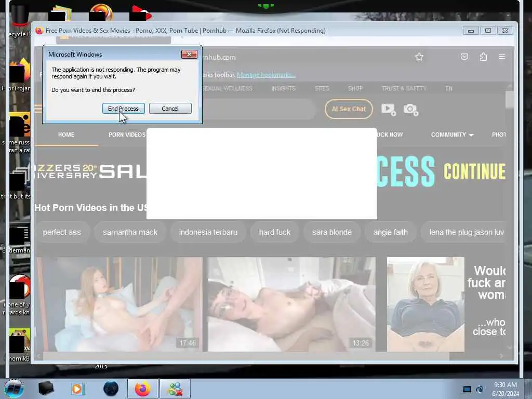This screenshot has height=399, width=532.
Task: Click the horizontal scrollbar at the page bottom
Action: point(246,356)
